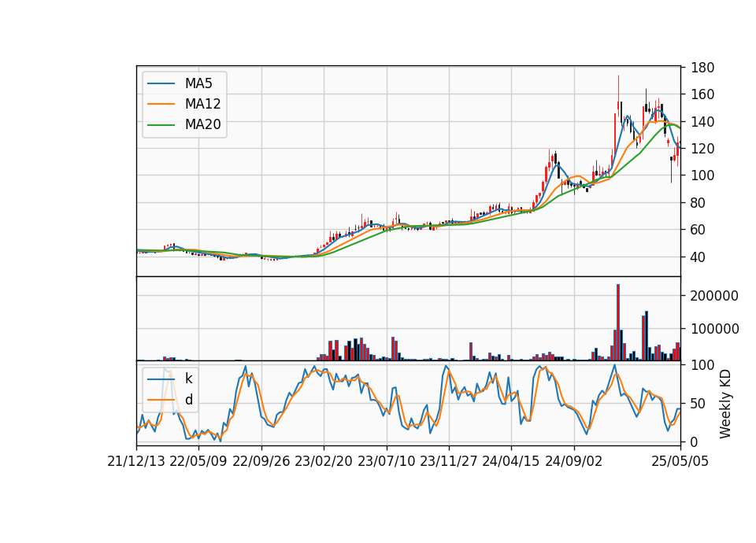Click the 0 tick on Weekly KD axis
The image size is (756, 543).
pos(694,441)
